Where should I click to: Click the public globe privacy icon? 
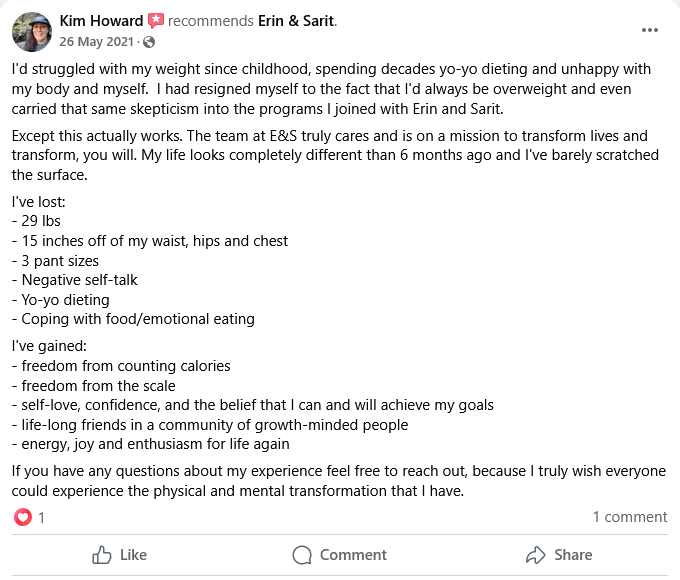point(149,42)
